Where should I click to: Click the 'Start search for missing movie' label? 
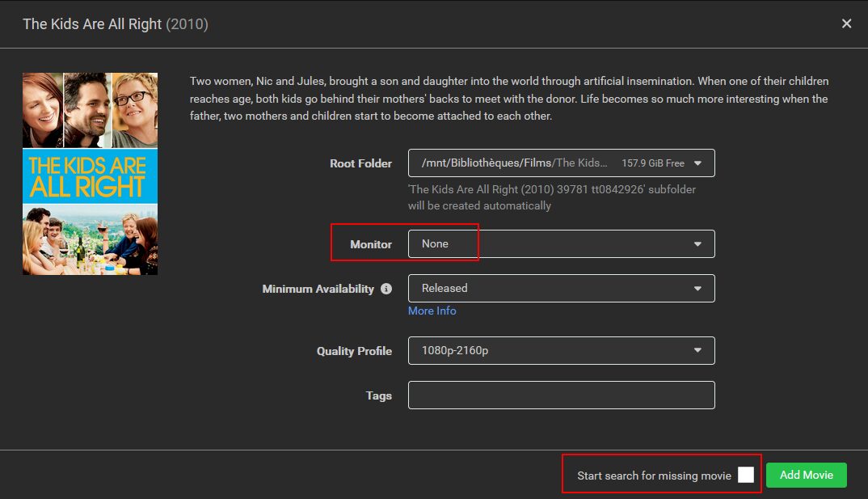click(x=654, y=476)
